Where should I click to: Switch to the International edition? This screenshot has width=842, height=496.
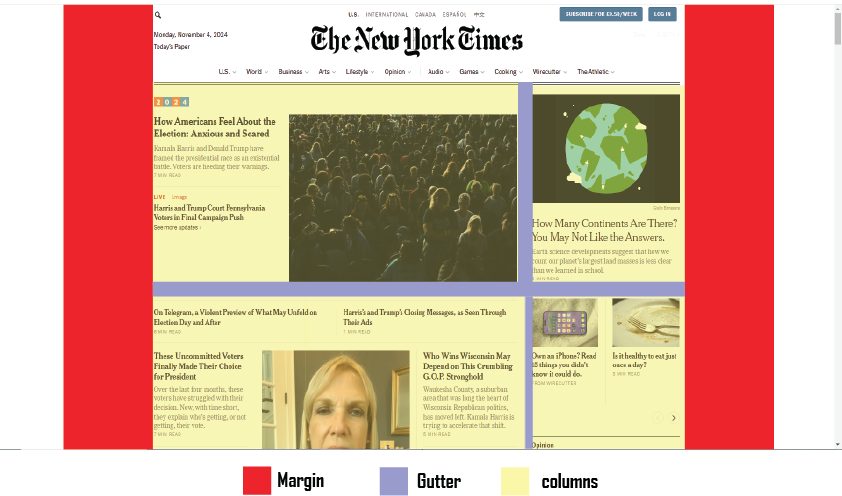[x=387, y=15]
